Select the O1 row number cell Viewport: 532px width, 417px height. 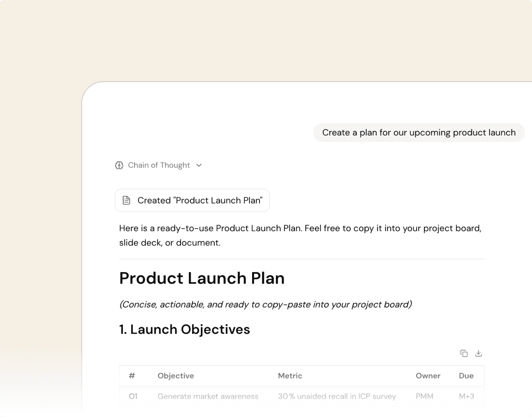coord(133,396)
